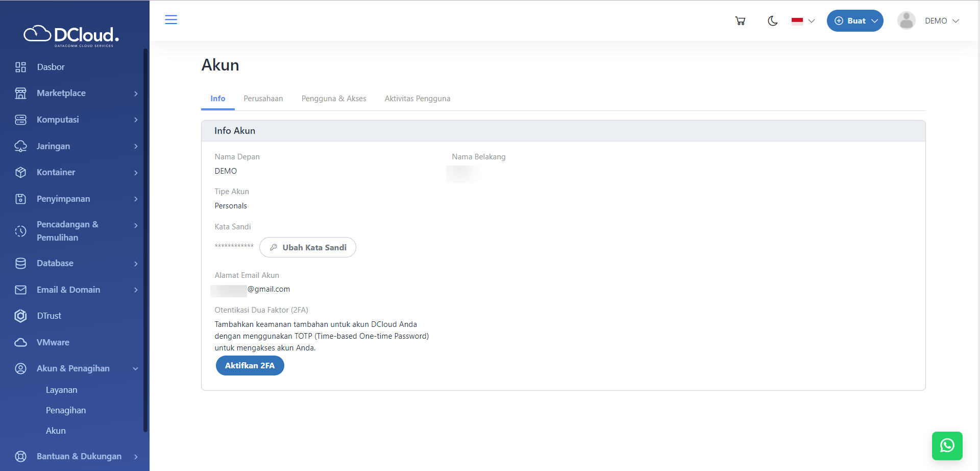Click the Ubah Kata Sandi button
Image resolution: width=980 pixels, height=471 pixels.
coord(308,247)
